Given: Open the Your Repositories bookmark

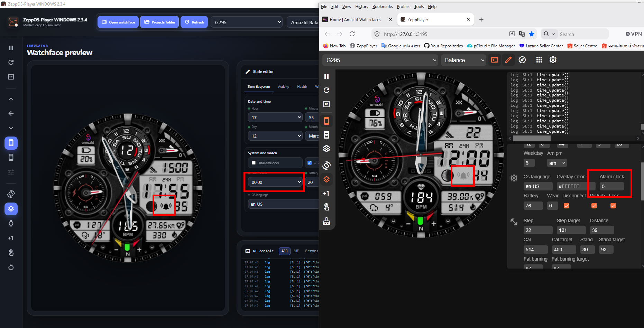Looking at the screenshot, I should coord(443,46).
